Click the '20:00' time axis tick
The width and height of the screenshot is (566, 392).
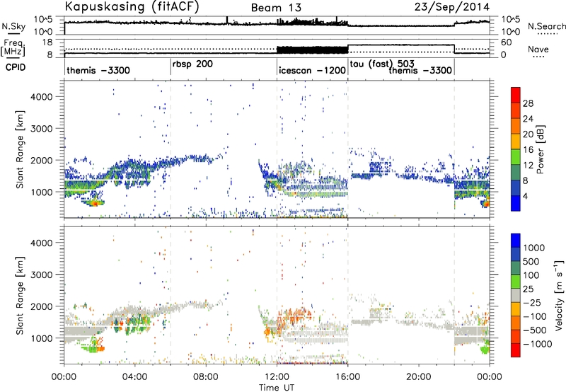click(418, 377)
